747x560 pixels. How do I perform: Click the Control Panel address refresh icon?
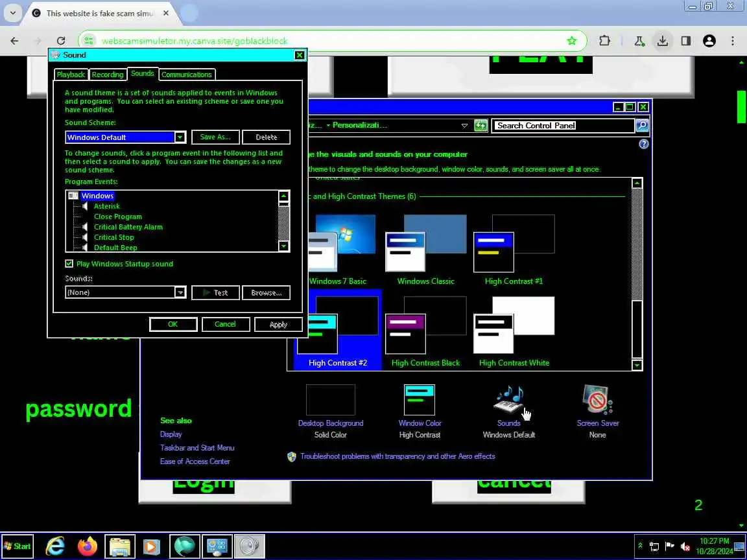(x=480, y=125)
